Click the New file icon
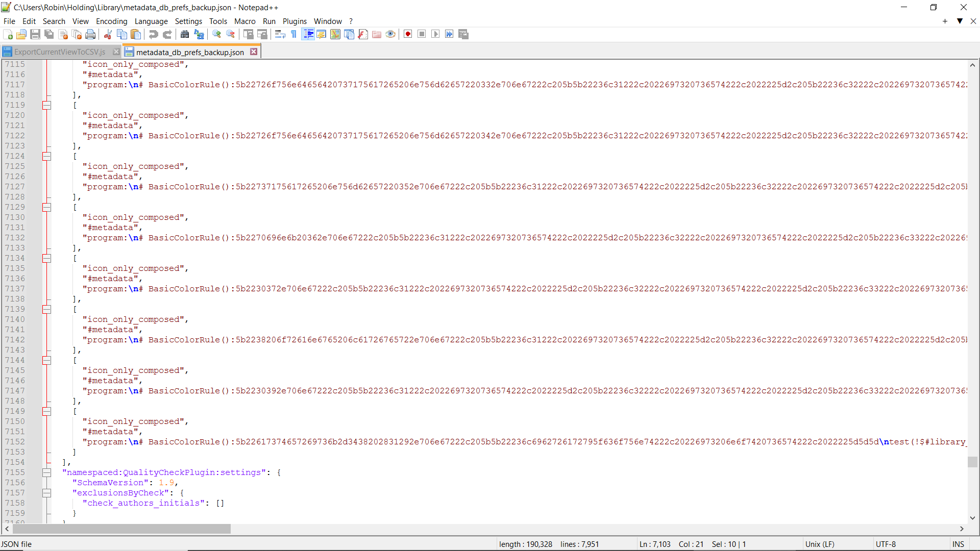The height and width of the screenshot is (551, 980). [8, 34]
